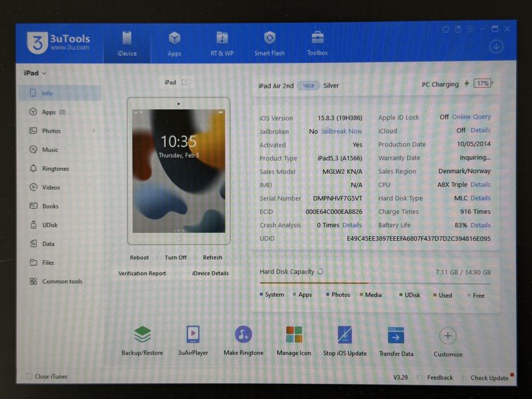The width and height of the screenshot is (532, 399).
Task: Refresh the device info
Action: coord(212,258)
